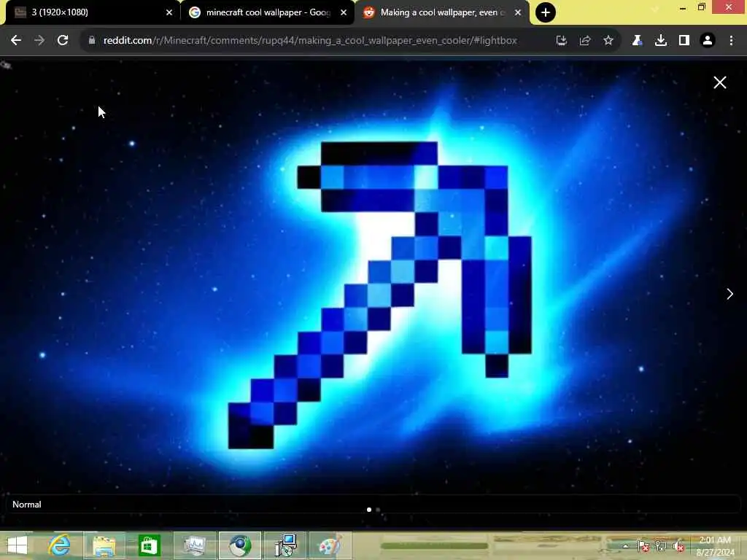Viewport: 747px width, 560px height.
Task: Close the Google search tab
Action: tap(344, 13)
